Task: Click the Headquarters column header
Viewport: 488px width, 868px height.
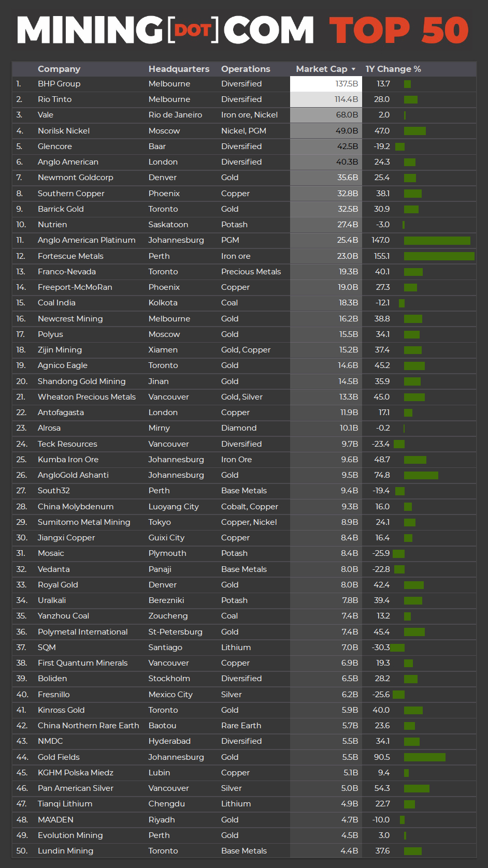Action: 179,69
